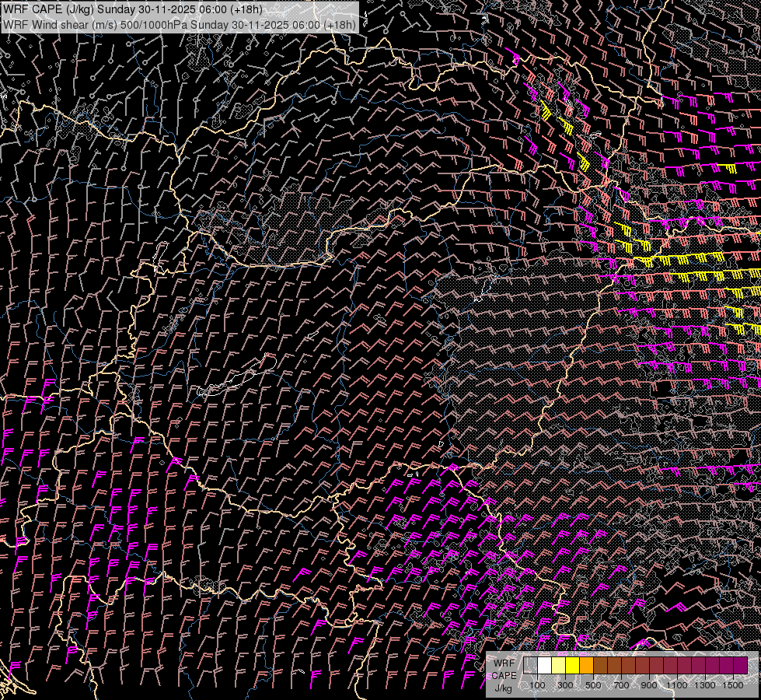Click the WRF CAPE (J/kg) title line
761x700 pixels.
[x=133, y=9]
